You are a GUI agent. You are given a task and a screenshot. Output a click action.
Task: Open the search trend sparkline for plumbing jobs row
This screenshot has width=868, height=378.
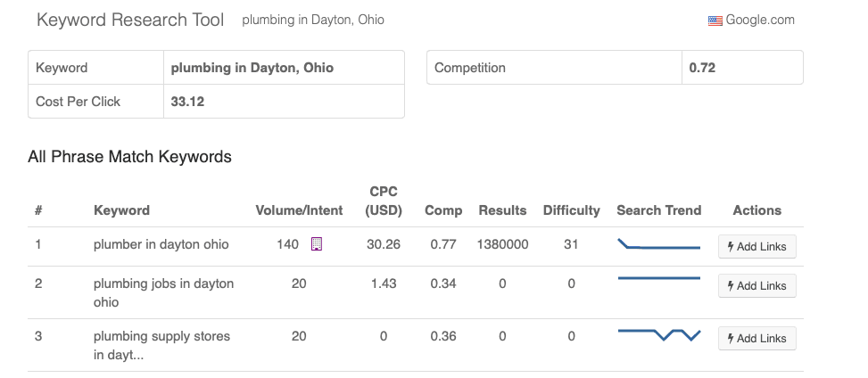[x=658, y=279]
